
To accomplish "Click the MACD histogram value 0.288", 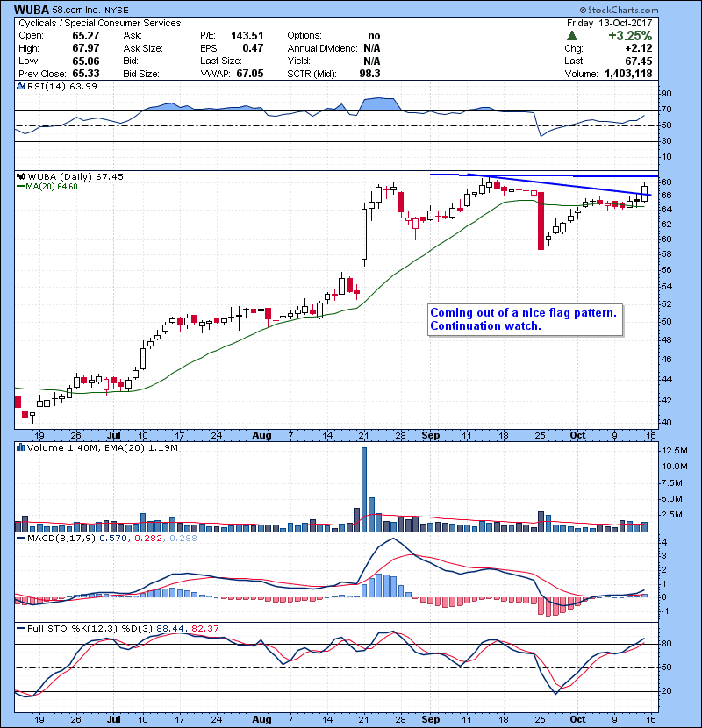I will click(183, 539).
